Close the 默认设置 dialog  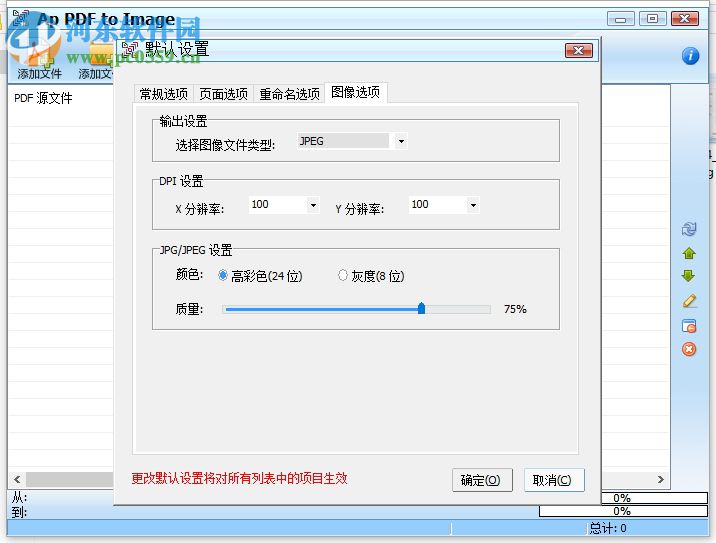click(579, 50)
